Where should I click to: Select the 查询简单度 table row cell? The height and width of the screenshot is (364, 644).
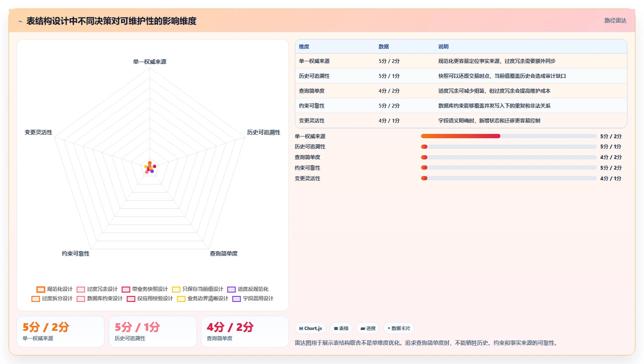pyautogui.click(x=311, y=91)
